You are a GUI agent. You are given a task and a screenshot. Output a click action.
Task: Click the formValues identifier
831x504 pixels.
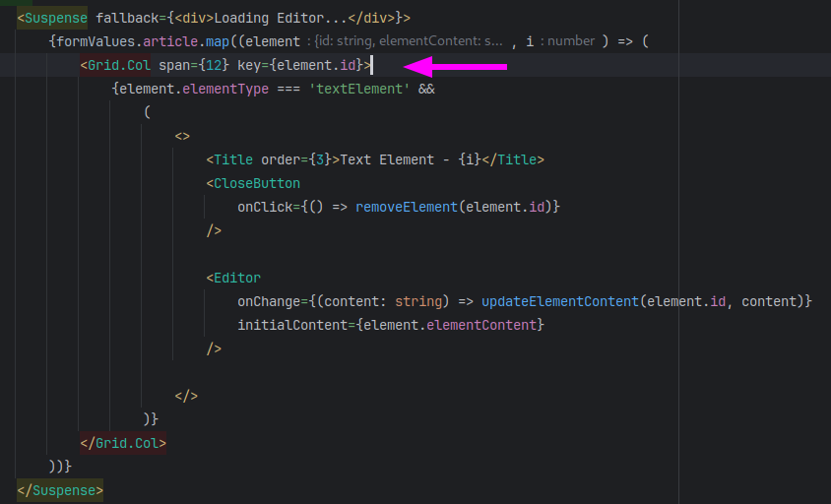pos(96,41)
